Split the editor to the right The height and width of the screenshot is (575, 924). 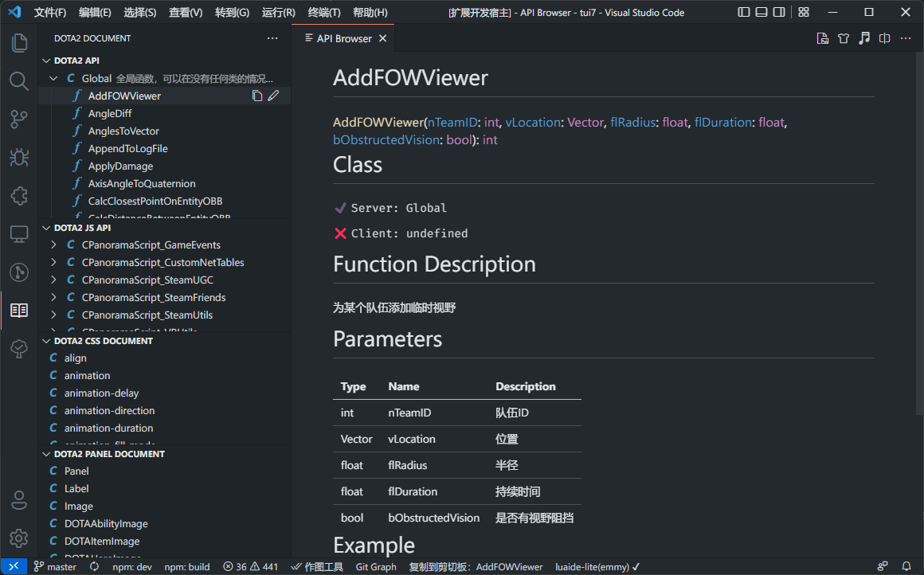[x=884, y=38]
